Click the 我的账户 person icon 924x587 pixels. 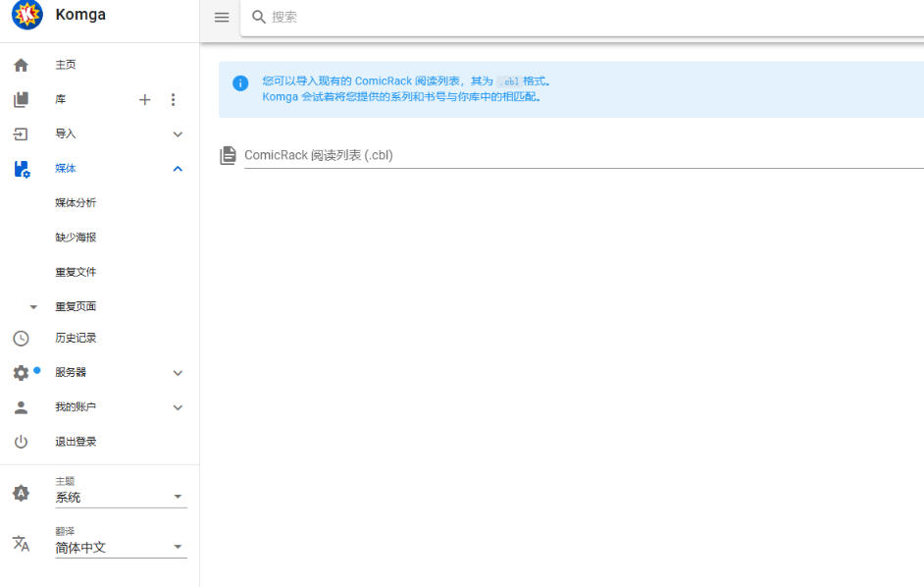click(x=21, y=407)
